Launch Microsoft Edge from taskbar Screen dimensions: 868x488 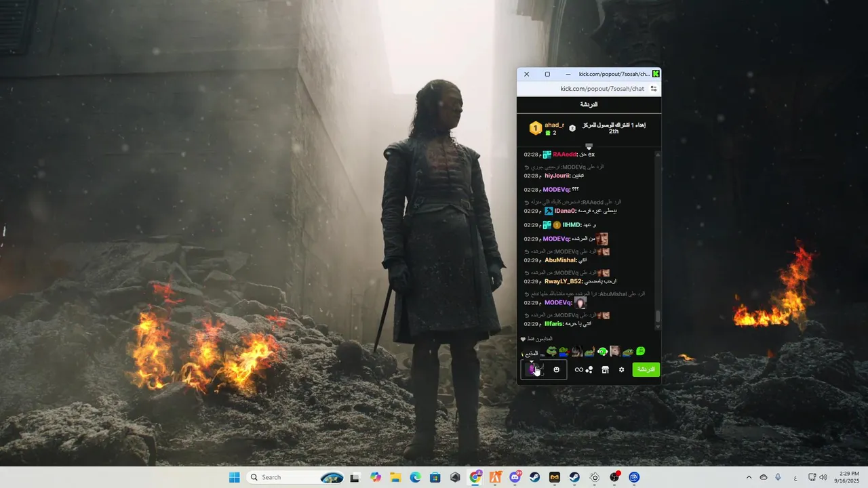(x=415, y=477)
